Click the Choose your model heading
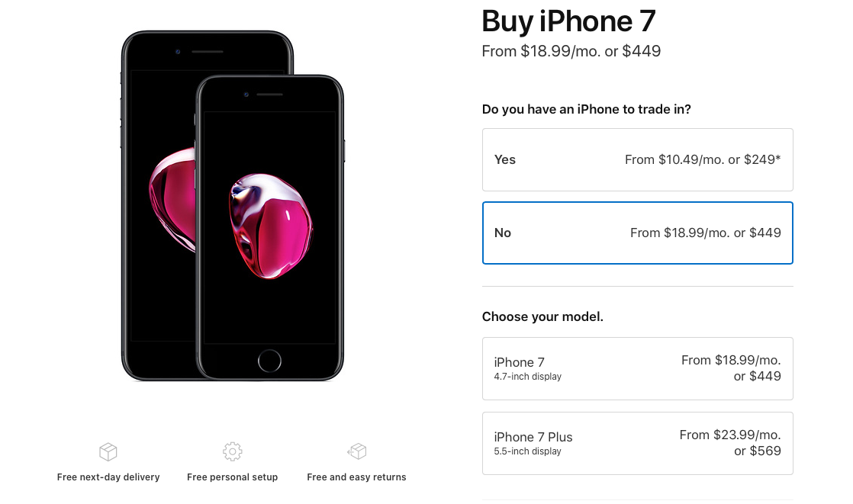This screenshot has height=504, width=853. pyautogui.click(x=542, y=316)
